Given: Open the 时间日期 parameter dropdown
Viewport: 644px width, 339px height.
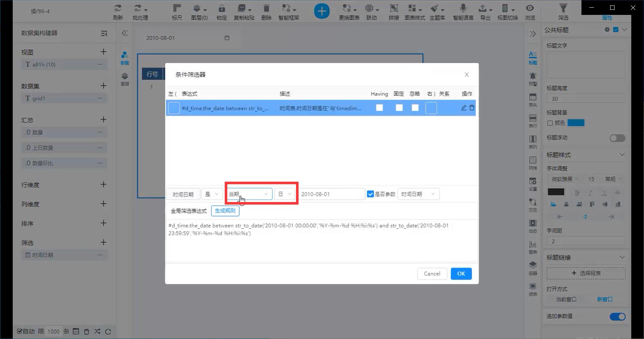Looking at the screenshot, I should pos(418,194).
